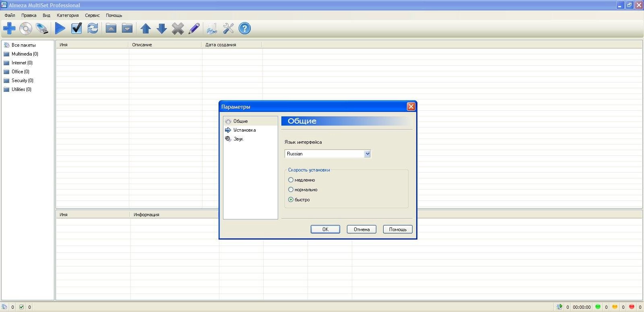Click the red status indicator in status bar

coord(632,307)
